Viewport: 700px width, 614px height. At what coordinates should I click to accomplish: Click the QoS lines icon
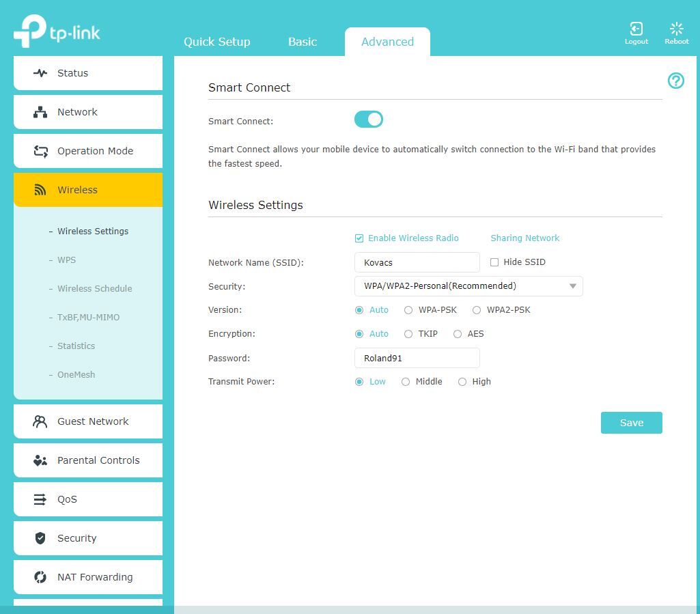point(40,499)
